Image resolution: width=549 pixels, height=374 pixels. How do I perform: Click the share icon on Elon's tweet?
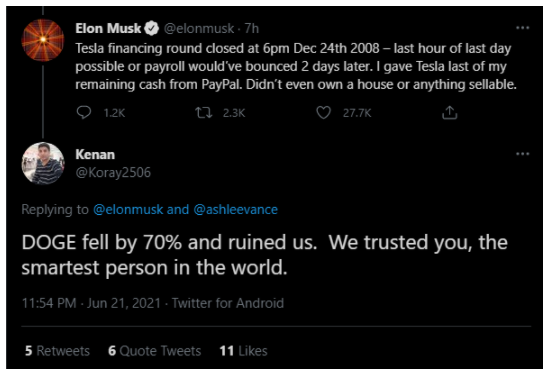click(x=450, y=113)
